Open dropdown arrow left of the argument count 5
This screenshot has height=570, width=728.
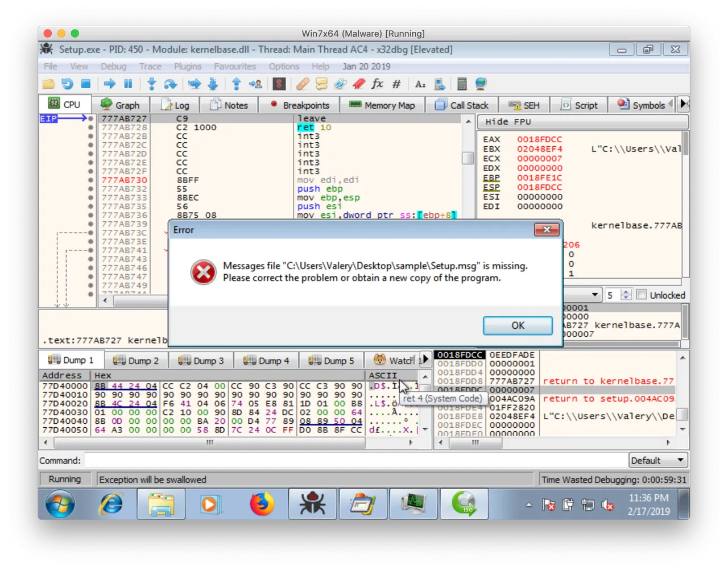point(595,295)
